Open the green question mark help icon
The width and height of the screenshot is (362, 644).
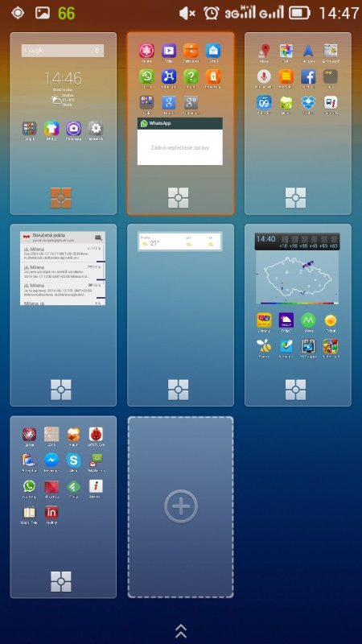(x=191, y=76)
